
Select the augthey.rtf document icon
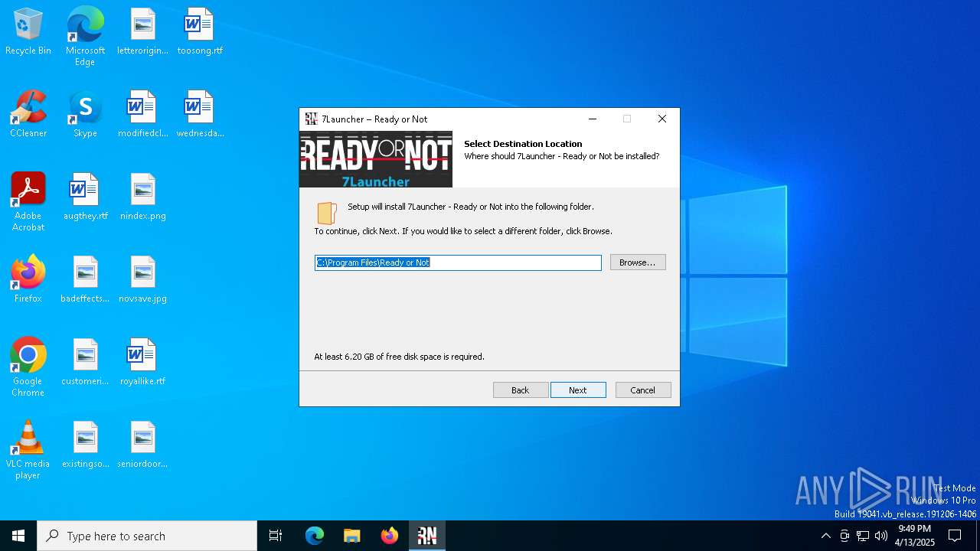(85, 197)
